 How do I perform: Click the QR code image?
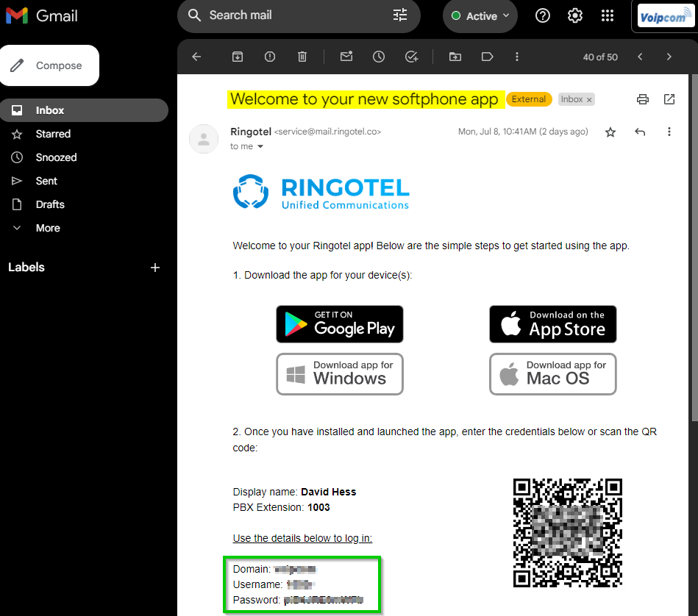click(568, 533)
